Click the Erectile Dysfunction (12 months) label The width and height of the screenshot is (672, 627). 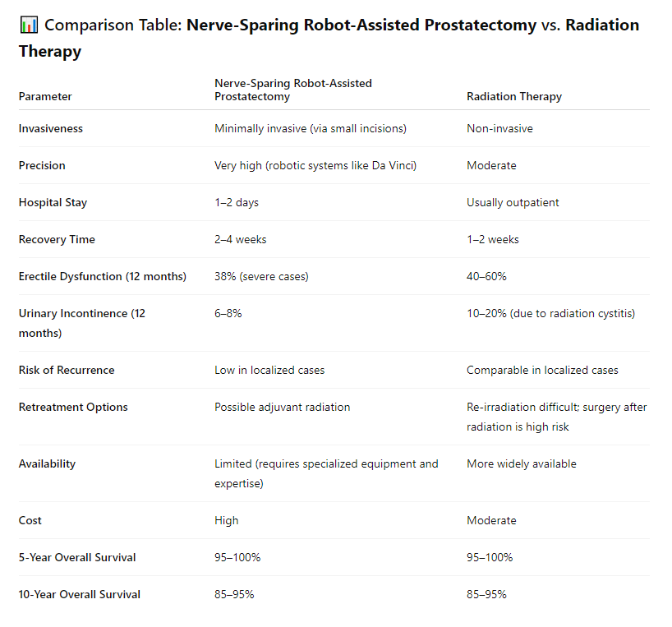coord(103,276)
